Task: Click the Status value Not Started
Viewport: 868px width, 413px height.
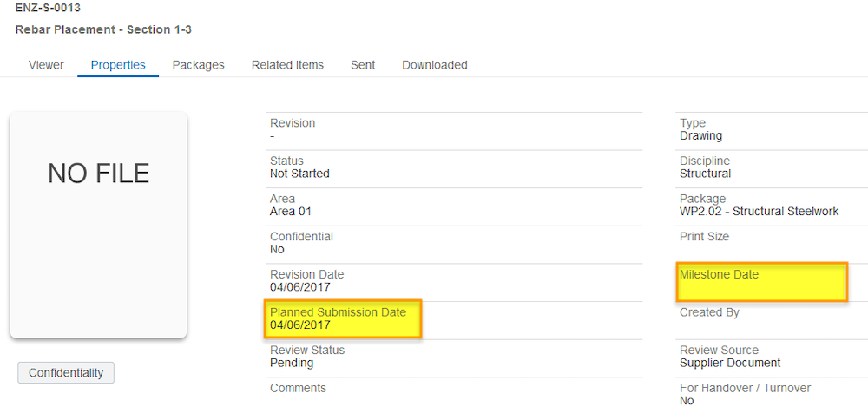Action: pos(299,174)
